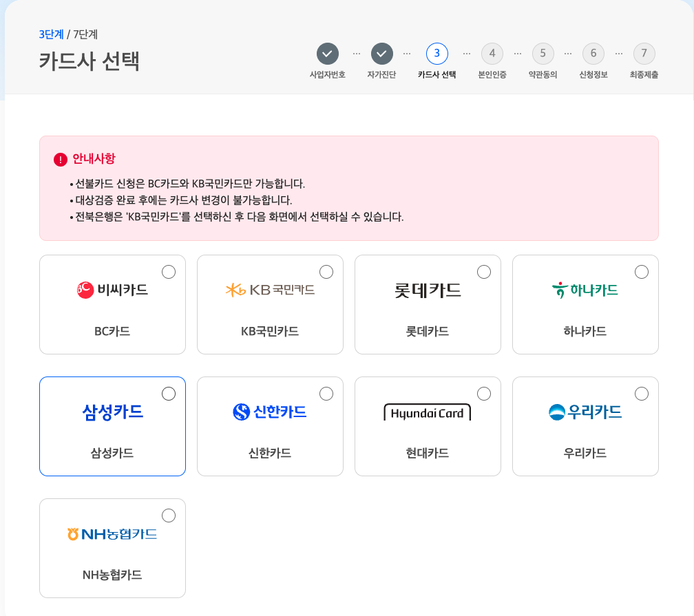Select the NH농협카드 radio button
This screenshot has height=616, width=694.
point(169,516)
